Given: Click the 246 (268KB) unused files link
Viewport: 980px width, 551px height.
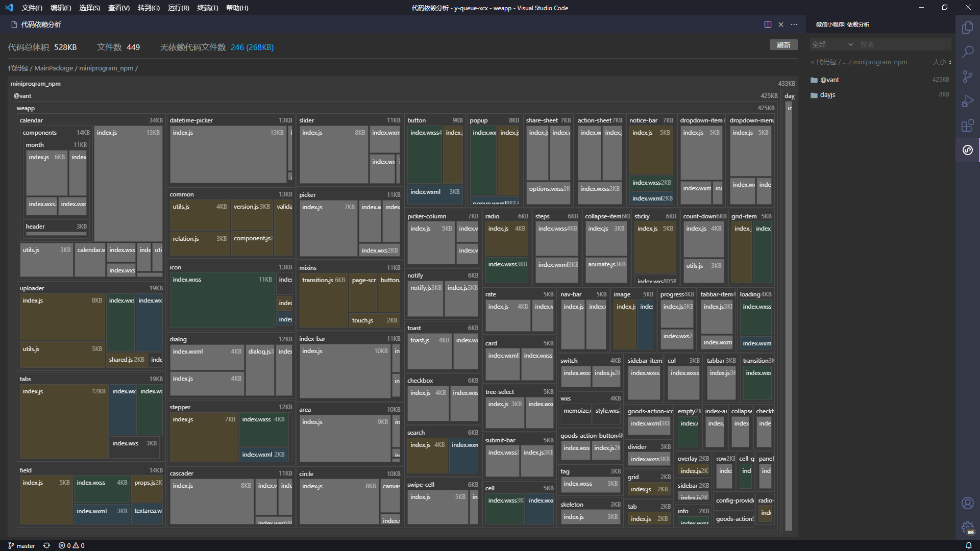Looking at the screenshot, I should pos(252,47).
